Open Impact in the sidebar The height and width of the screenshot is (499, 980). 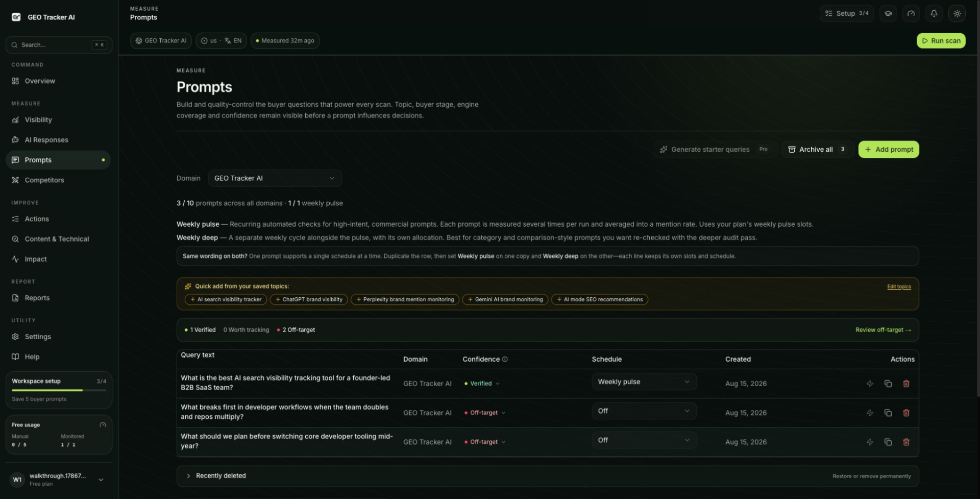58,259
